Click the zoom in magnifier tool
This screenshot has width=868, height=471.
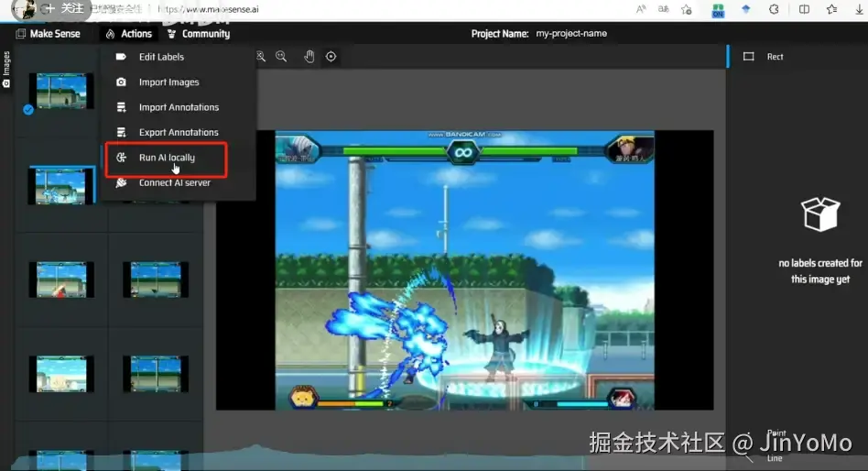(260, 57)
